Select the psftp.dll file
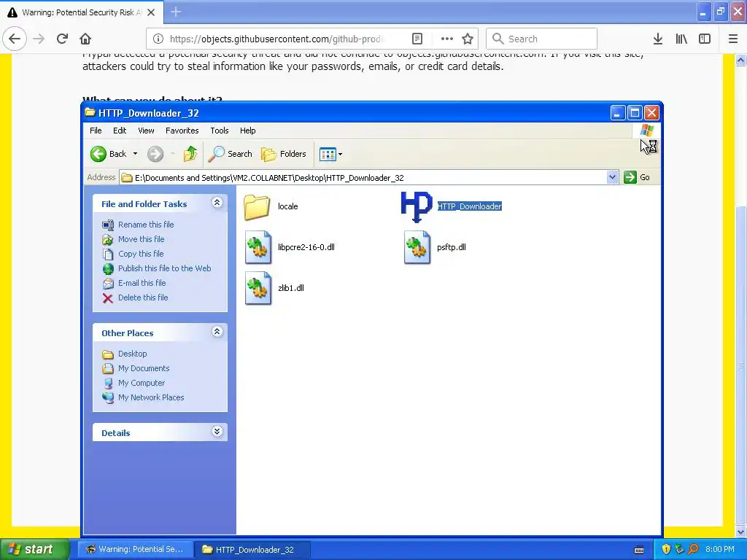The image size is (747, 560). tap(435, 247)
